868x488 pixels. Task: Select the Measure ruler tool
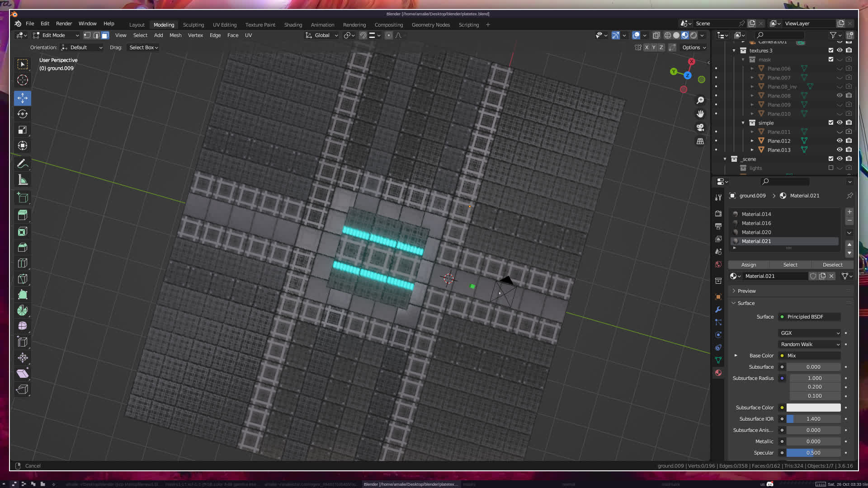pyautogui.click(x=23, y=180)
